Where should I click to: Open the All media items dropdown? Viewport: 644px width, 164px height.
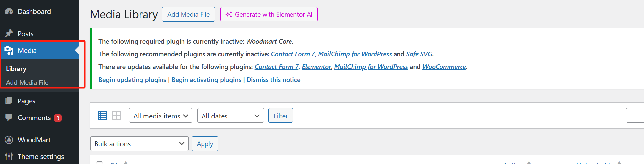coord(161,116)
